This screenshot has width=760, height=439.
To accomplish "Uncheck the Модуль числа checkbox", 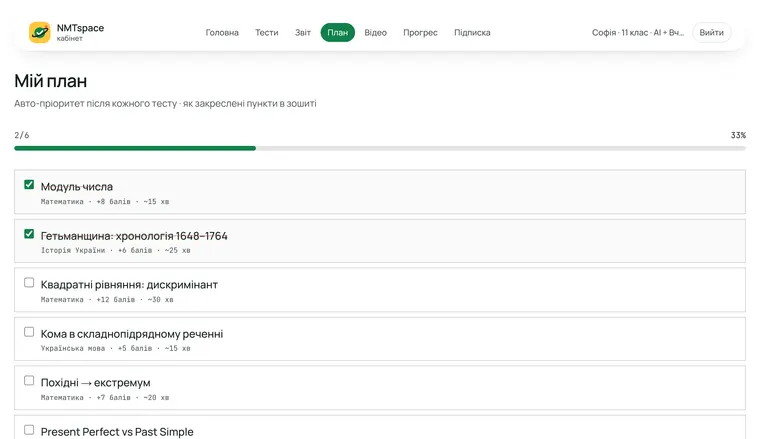I will (29, 185).
